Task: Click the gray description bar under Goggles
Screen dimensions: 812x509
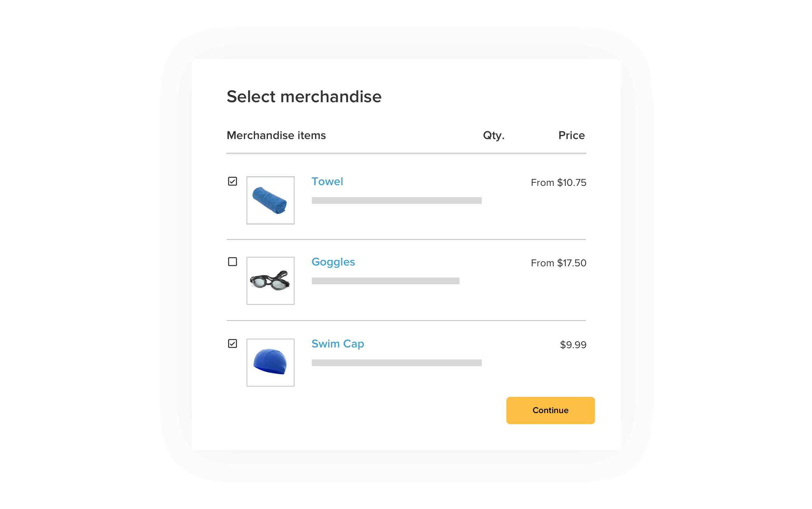Action: [386, 281]
